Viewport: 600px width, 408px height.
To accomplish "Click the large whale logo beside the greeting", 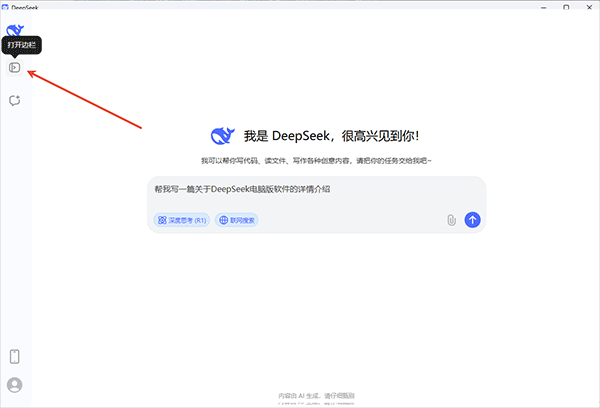I will coord(223,135).
